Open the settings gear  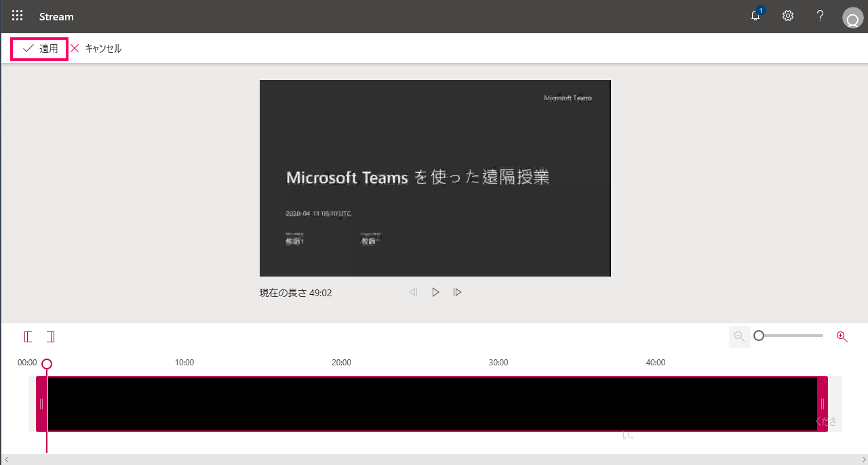click(788, 16)
